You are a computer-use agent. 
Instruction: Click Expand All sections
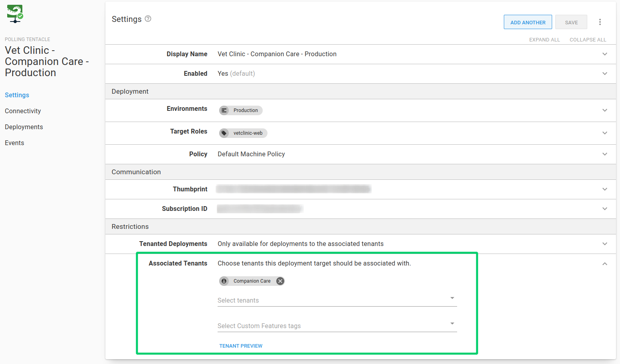point(544,39)
